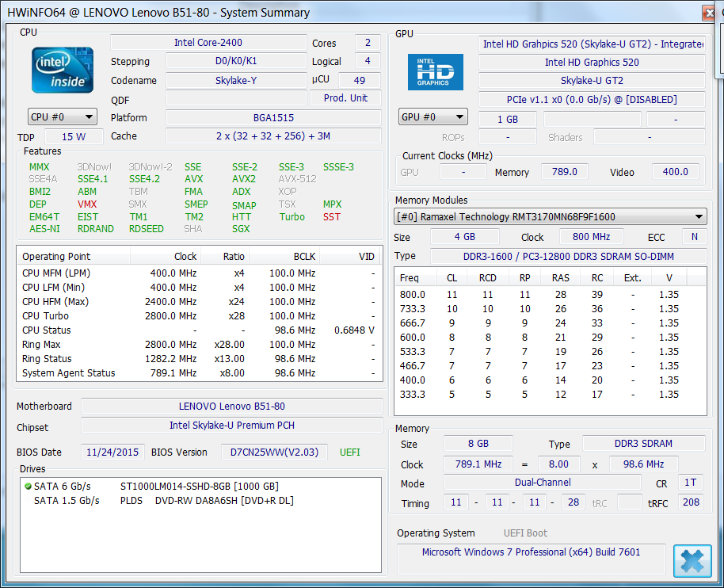This screenshot has width=724, height=588.
Task: Select the CPU HFM (Max) row
Action: (x=200, y=302)
